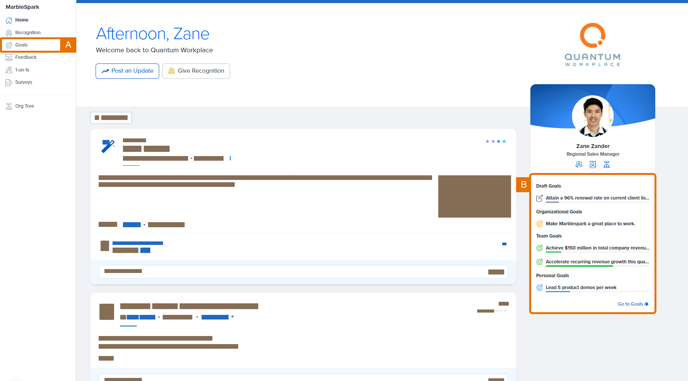The width and height of the screenshot is (688, 381).
Task: Click the org tree icon under Zane's profile
Action: pyautogui.click(x=606, y=165)
